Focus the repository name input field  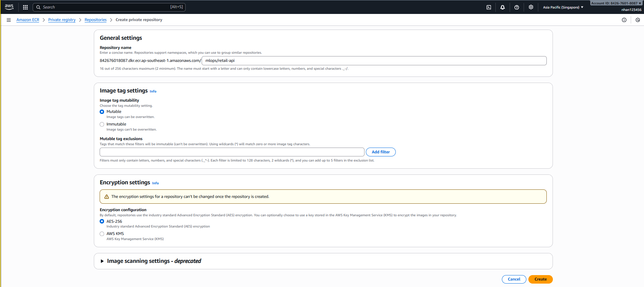374,61
